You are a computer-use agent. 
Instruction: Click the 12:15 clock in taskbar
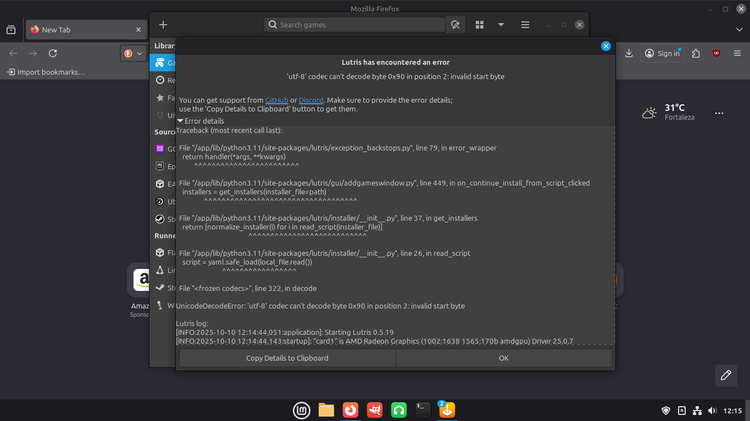click(x=732, y=410)
